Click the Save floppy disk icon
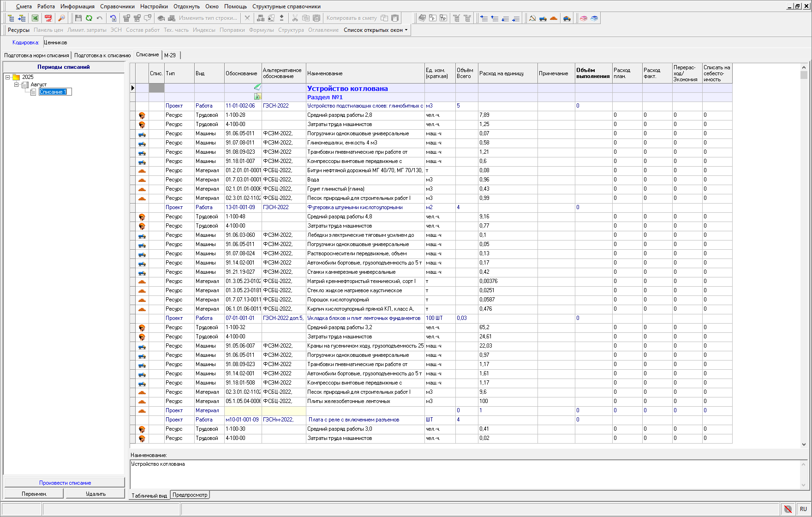This screenshot has height=517, width=812. tap(78, 18)
